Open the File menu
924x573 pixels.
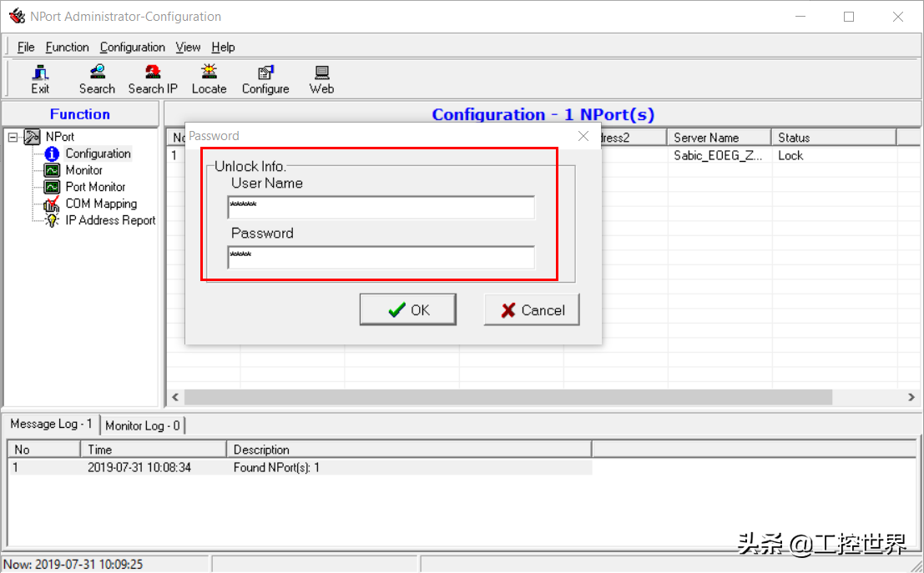[26, 48]
